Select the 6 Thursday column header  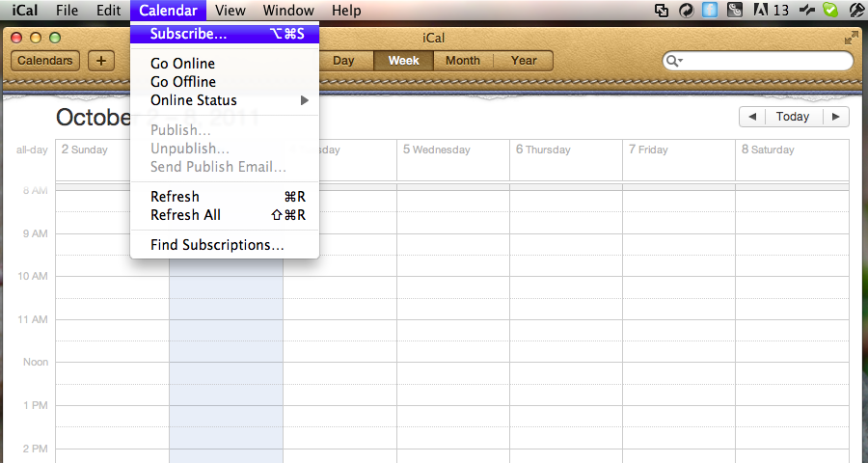543,150
